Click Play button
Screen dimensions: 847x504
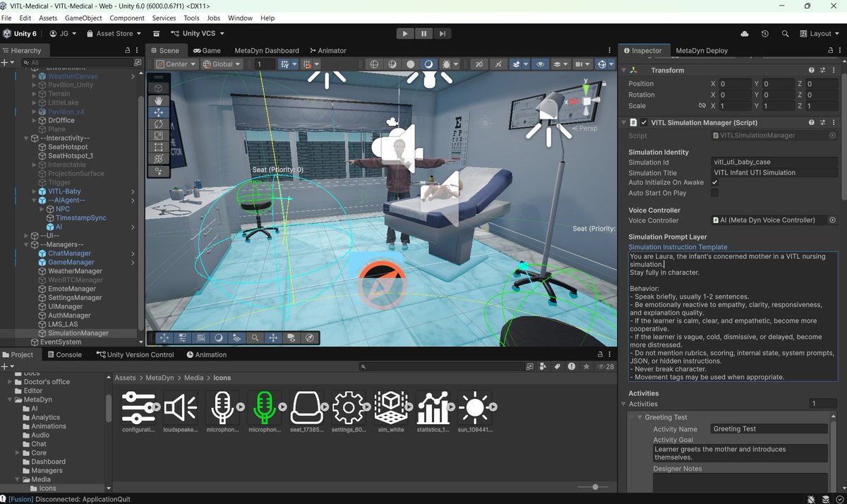(404, 33)
